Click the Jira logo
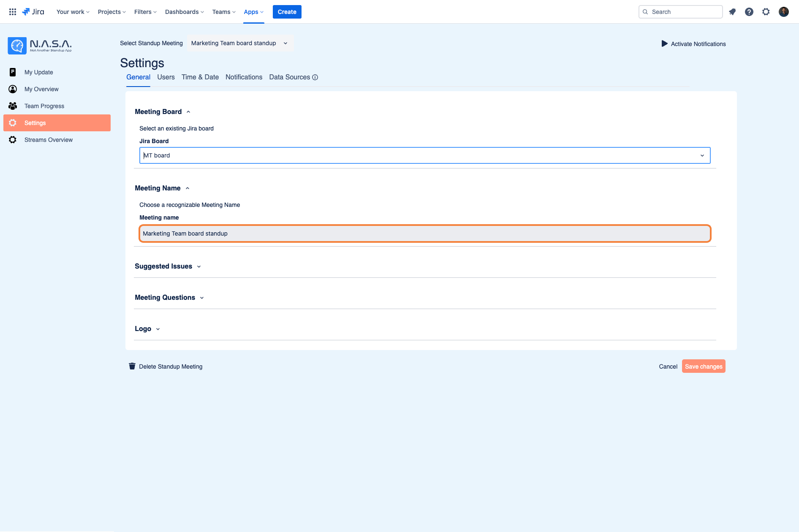The width and height of the screenshot is (799, 532). coord(33,12)
